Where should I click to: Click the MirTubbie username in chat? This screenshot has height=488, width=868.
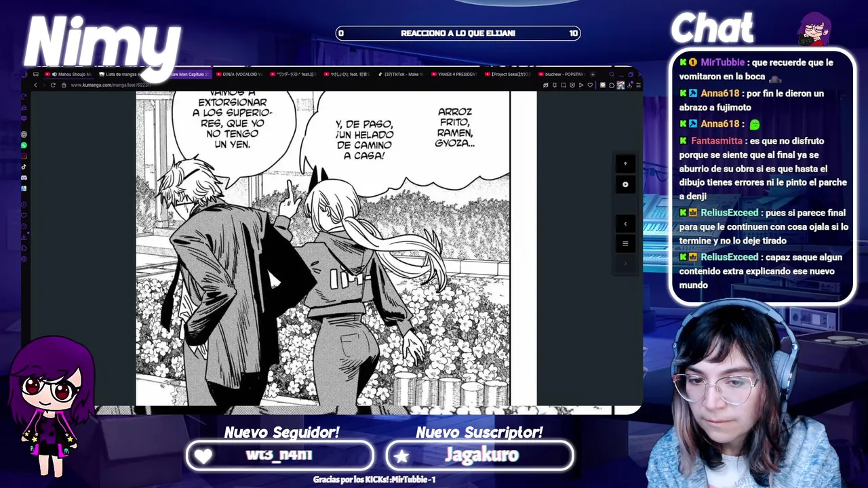click(722, 62)
